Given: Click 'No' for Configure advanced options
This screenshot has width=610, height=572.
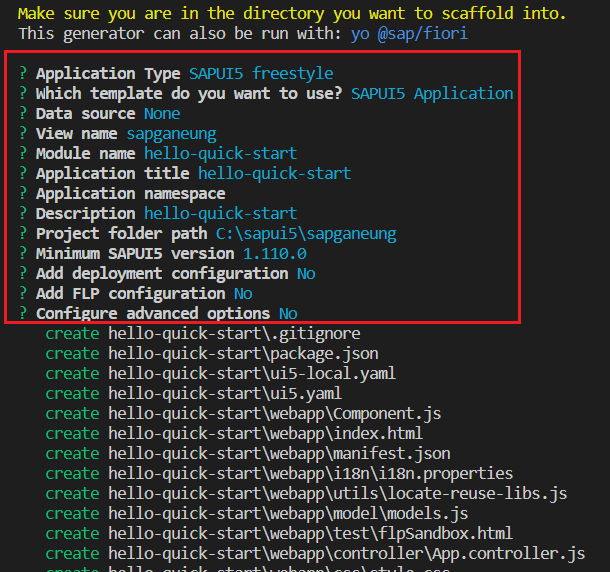Looking at the screenshot, I should pyautogui.click(x=288, y=314).
